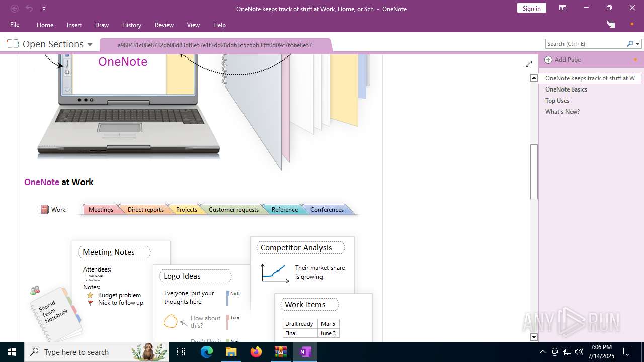644x362 pixels.
Task: Expand the Open Sections notebook dropdown
Action: (x=90, y=44)
